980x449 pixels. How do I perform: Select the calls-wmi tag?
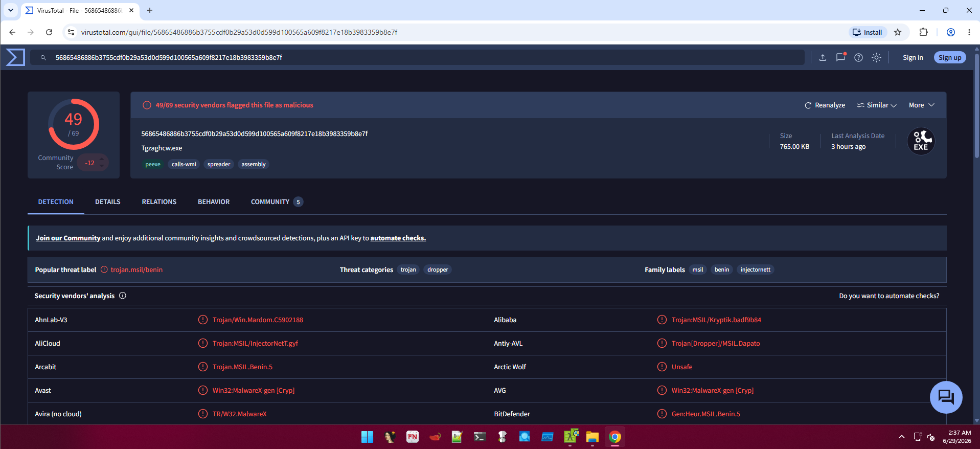(184, 164)
